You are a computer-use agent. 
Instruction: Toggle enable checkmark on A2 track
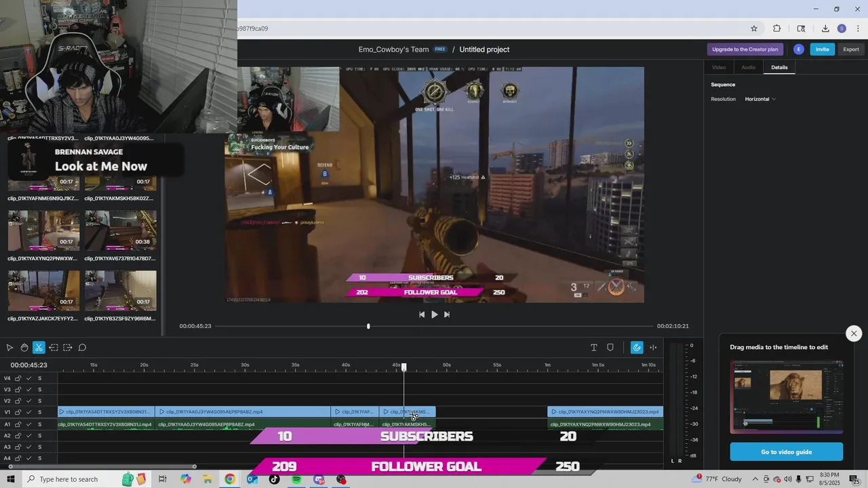(x=29, y=436)
